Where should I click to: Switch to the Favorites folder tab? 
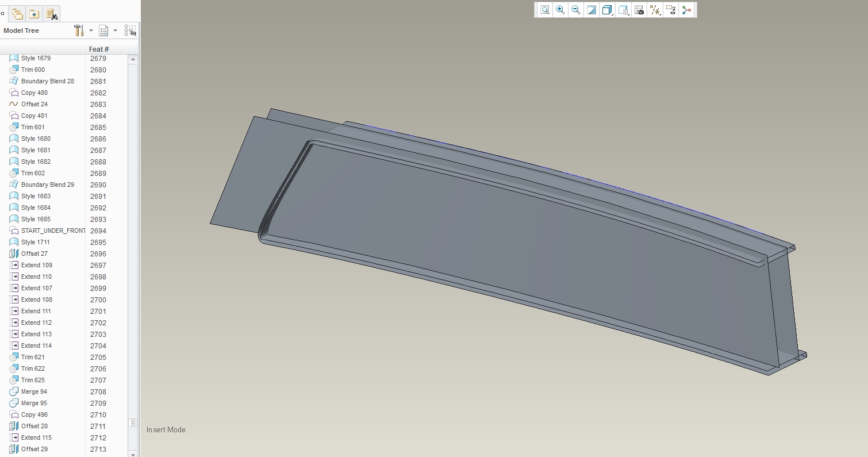34,14
